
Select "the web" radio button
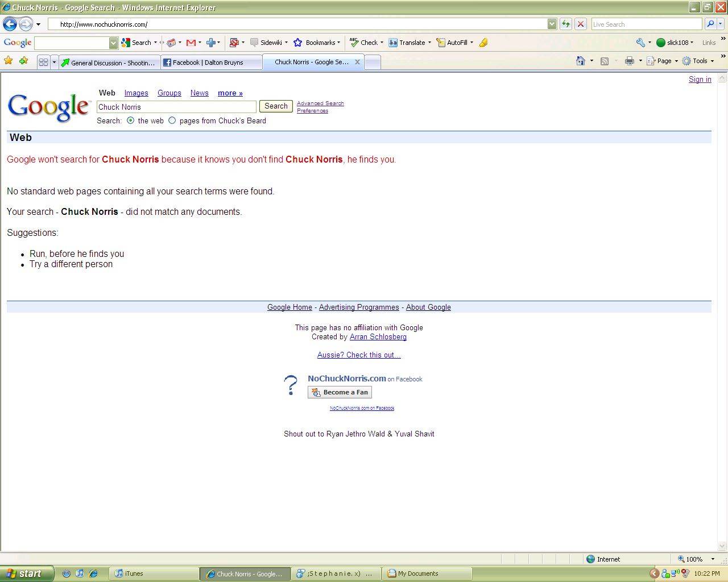(x=131, y=120)
